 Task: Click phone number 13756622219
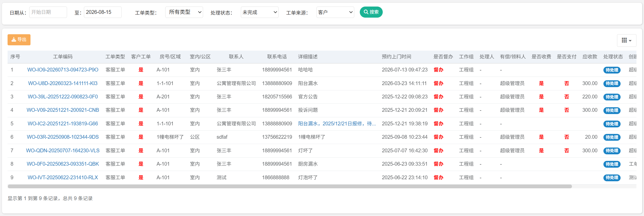[277, 137]
